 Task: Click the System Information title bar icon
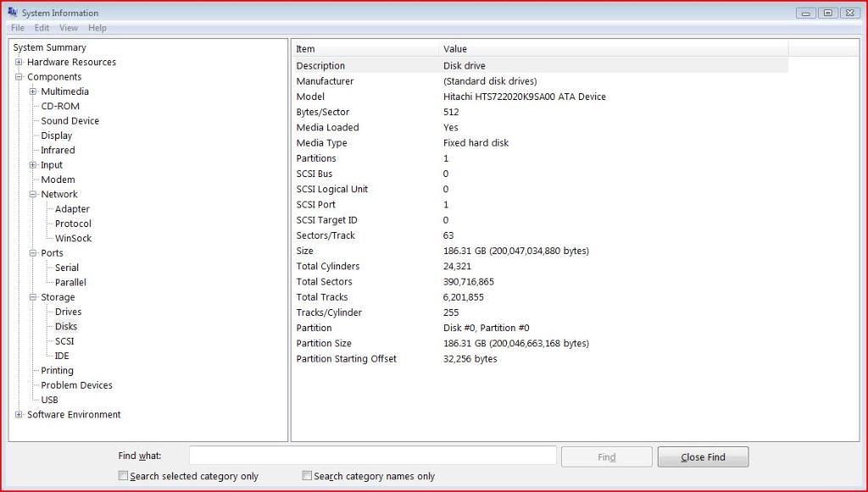click(12, 13)
